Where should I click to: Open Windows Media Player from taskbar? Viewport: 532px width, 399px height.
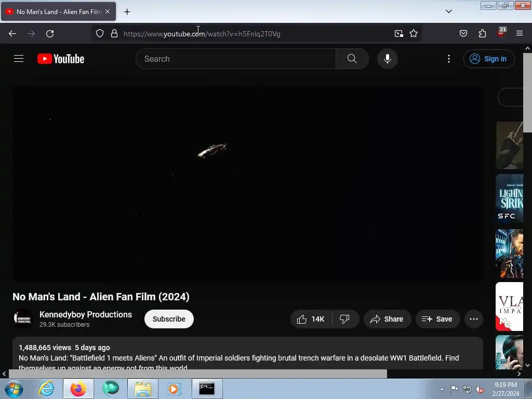tap(175, 389)
